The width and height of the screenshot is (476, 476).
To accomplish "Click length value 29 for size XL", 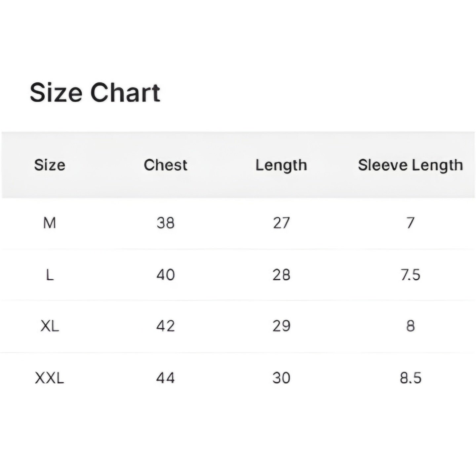I will (x=281, y=326).
